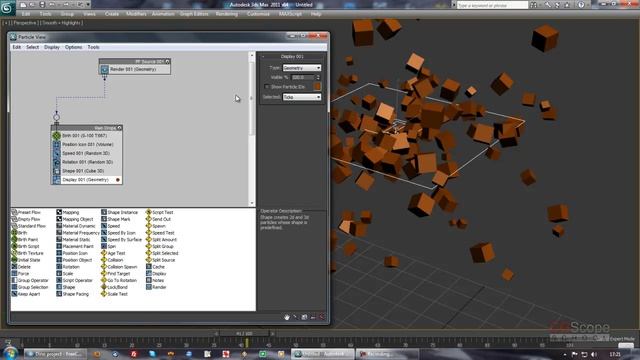Pick the Script Test in depot

pos(160,212)
